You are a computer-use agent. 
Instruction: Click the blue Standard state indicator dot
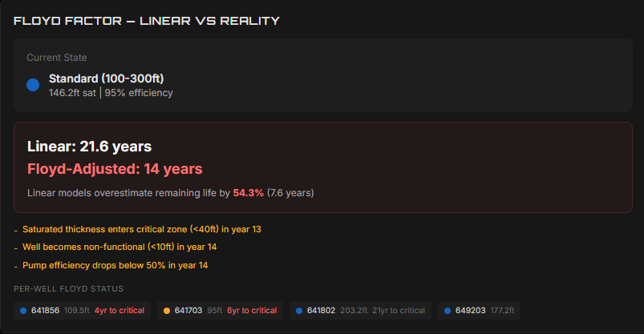click(33, 85)
